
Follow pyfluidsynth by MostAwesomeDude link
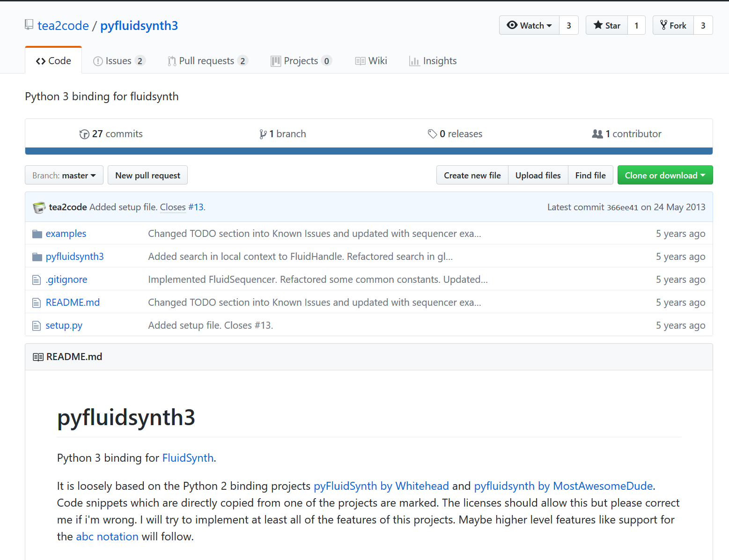click(563, 486)
